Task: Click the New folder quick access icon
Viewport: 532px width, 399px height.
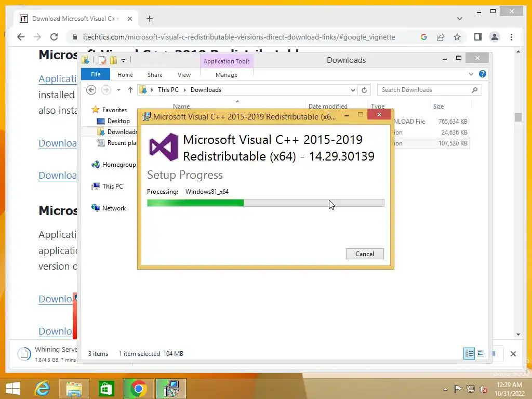Action: tap(113, 60)
